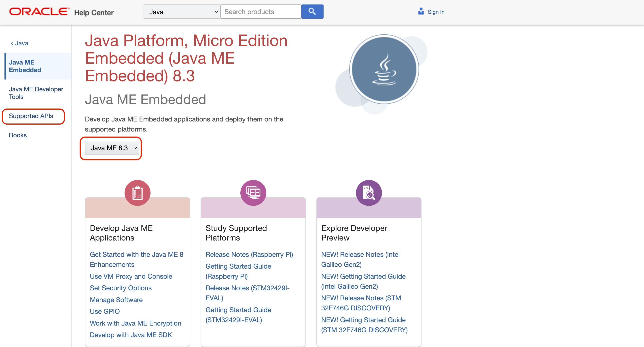Open Getting Started Guide (STM 32F746G DISCOVERY) link

364,325
